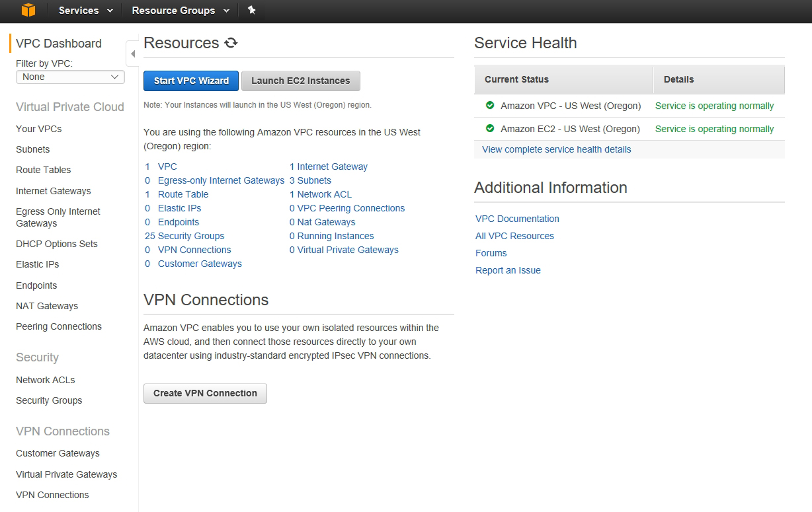812x512 pixels.
Task: Open the Filter by VPC dropdown
Action: click(70, 77)
